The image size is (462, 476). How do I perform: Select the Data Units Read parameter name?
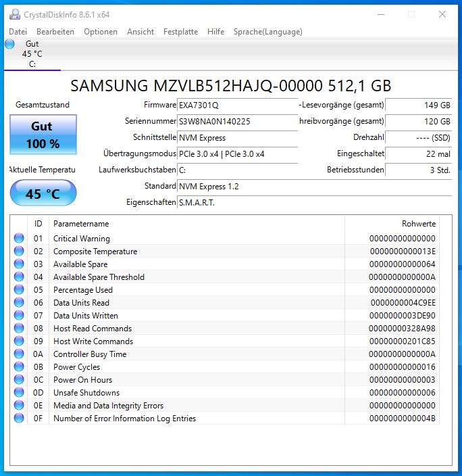(x=81, y=303)
